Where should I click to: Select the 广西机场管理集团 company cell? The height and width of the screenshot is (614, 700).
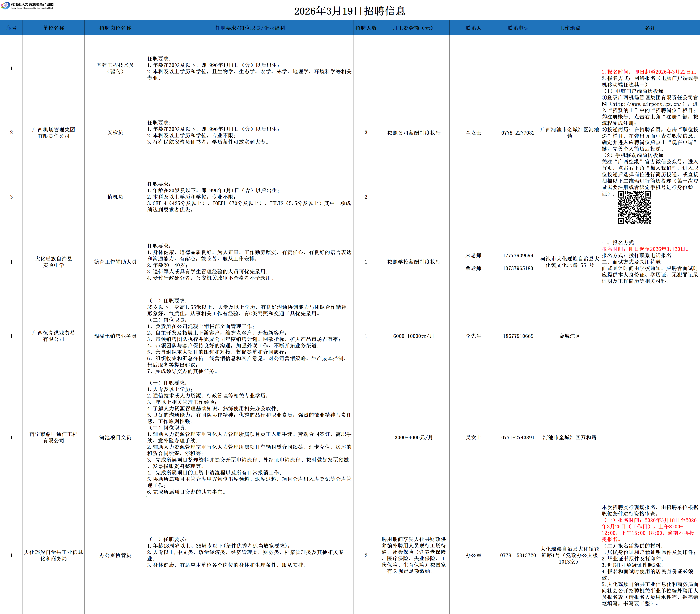53,133
